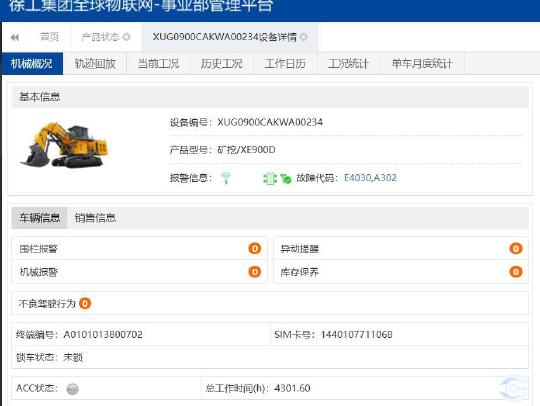Click the 不良驾驶行为 count badge
The height and width of the screenshot is (406, 540).
[x=85, y=303]
